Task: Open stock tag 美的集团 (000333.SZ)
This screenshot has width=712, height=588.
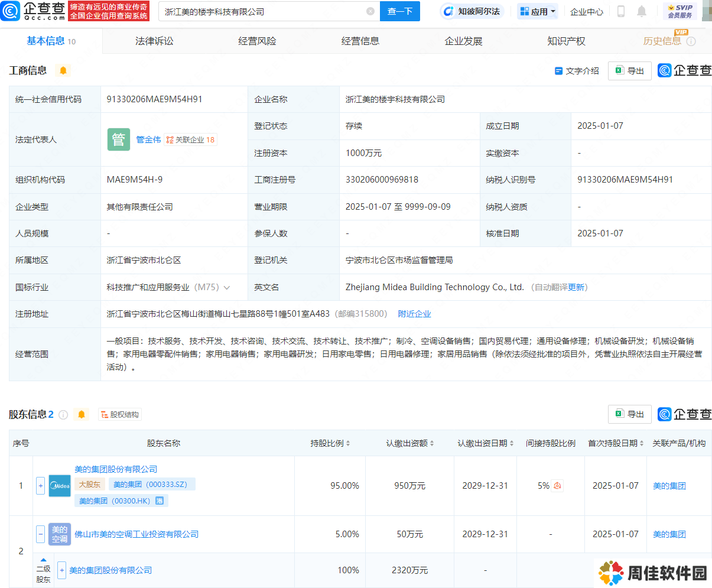Action: (152, 485)
